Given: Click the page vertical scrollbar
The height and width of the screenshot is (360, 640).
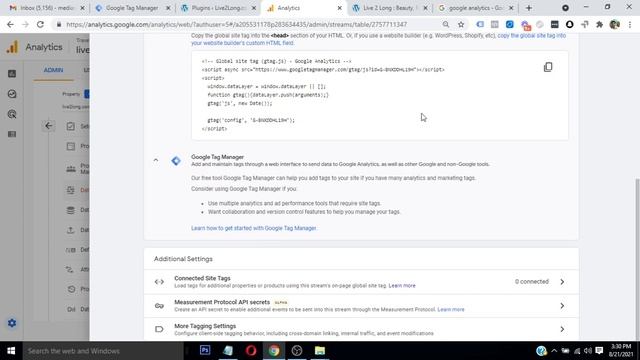Looking at the screenshot, I should pyautogui.click(x=638, y=259).
